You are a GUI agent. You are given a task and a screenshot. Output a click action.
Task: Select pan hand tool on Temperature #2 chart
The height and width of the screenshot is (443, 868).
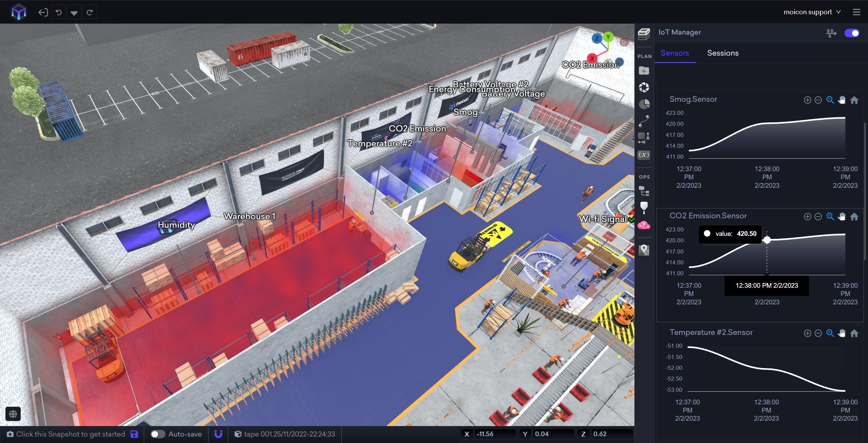(842, 333)
